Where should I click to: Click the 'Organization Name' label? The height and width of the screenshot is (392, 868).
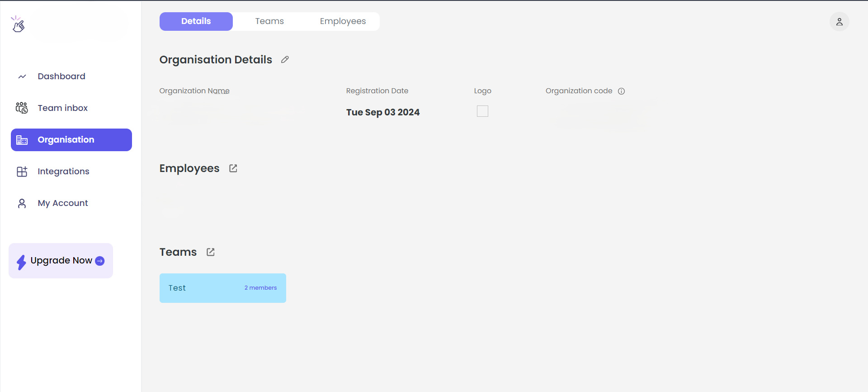(194, 91)
